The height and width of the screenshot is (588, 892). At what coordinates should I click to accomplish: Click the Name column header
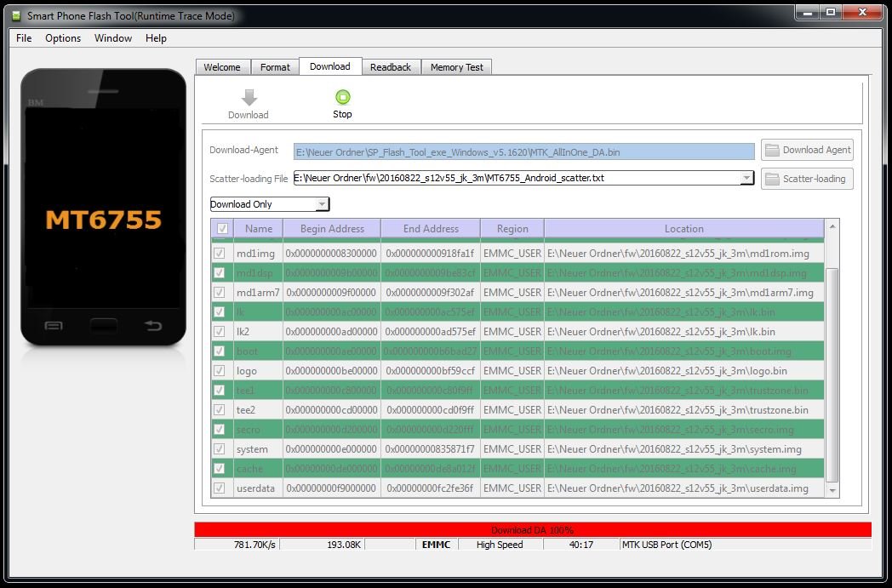coord(258,229)
